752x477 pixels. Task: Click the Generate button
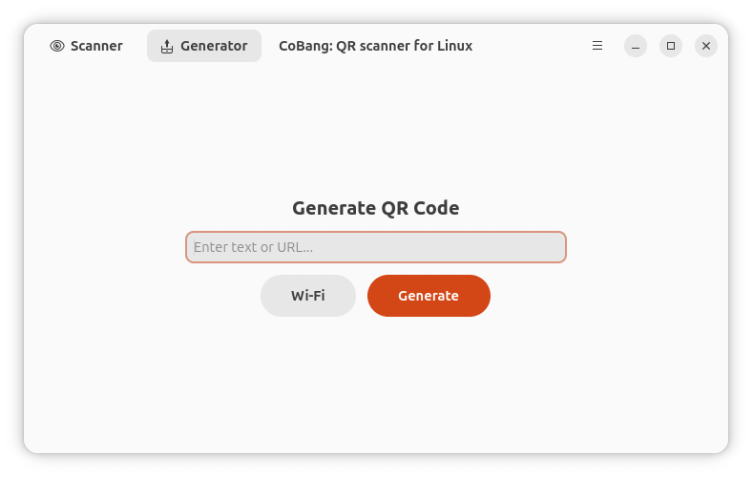429,296
